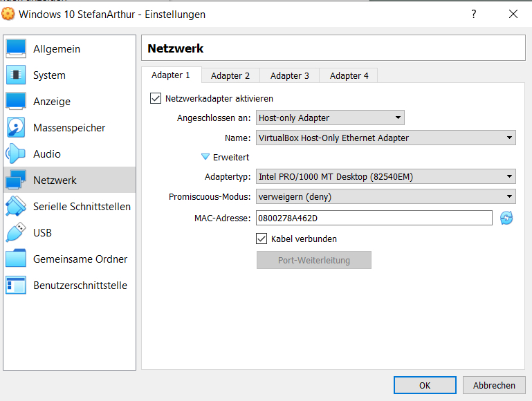The width and height of the screenshot is (532, 401).
Task: Select the System category label
Action: pos(49,75)
